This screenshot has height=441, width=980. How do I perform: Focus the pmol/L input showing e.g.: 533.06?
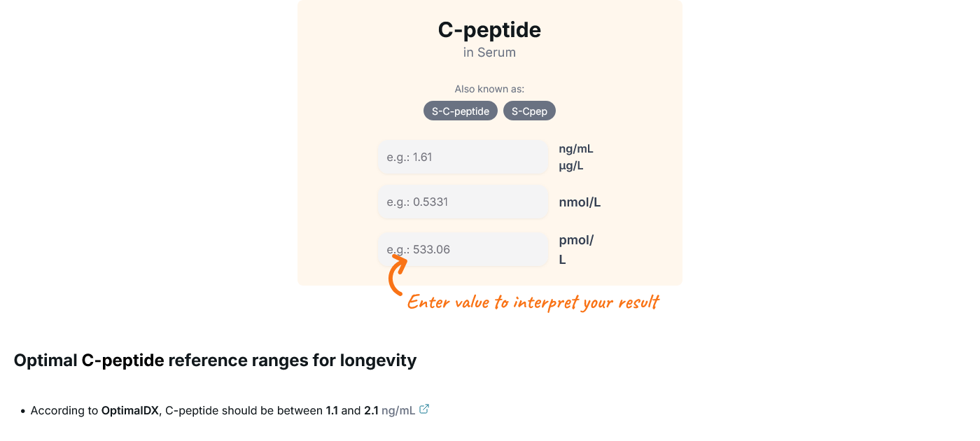point(463,249)
